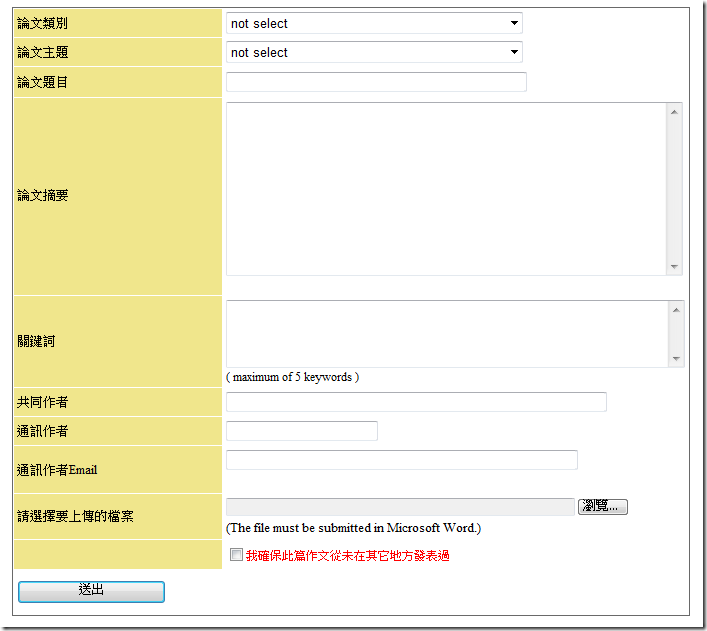
Task: Click the 通訊作者 name field
Action: coord(302,431)
